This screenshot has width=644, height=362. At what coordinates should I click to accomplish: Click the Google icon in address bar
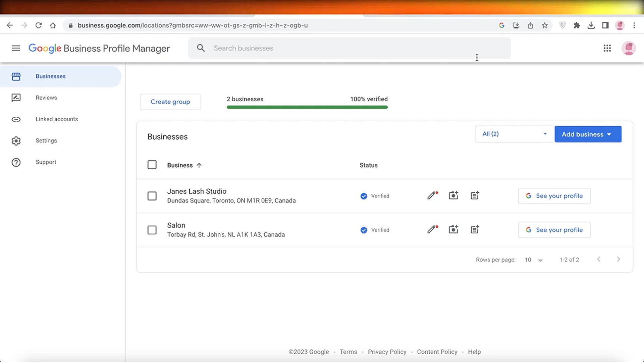pos(502,25)
